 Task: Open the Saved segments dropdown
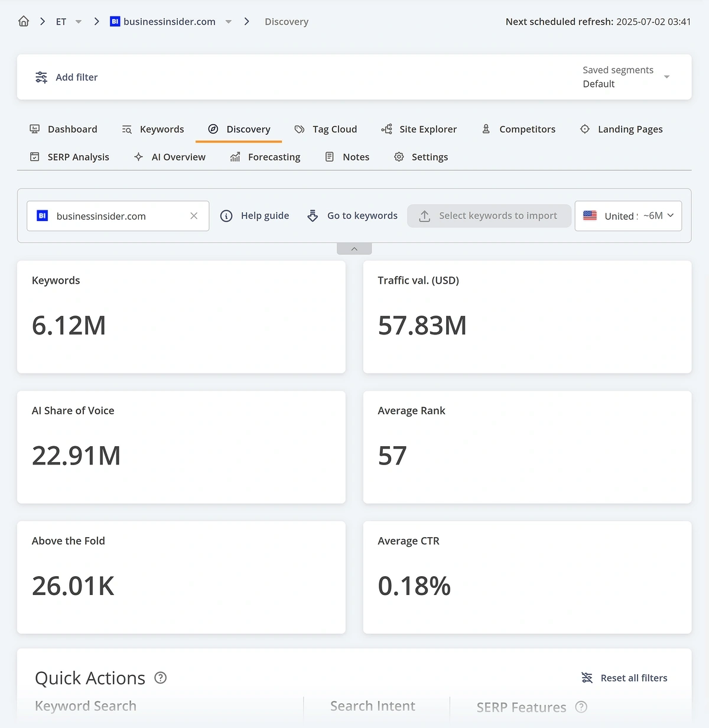pyautogui.click(x=626, y=77)
